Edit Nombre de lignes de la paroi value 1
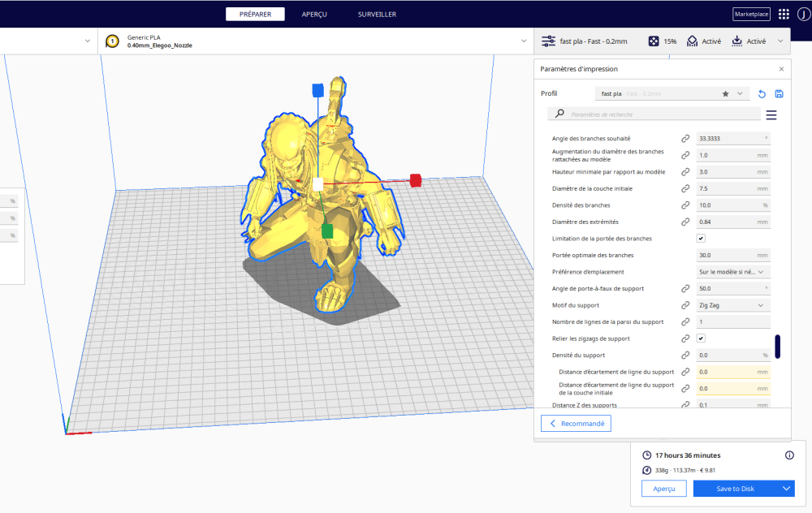812x513 pixels. [x=733, y=322]
